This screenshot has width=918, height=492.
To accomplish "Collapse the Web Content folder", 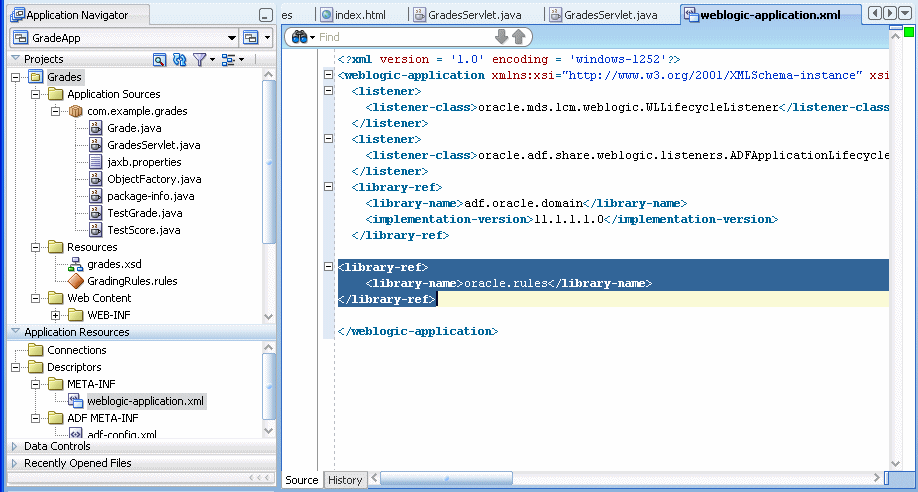I will pyautogui.click(x=35, y=298).
